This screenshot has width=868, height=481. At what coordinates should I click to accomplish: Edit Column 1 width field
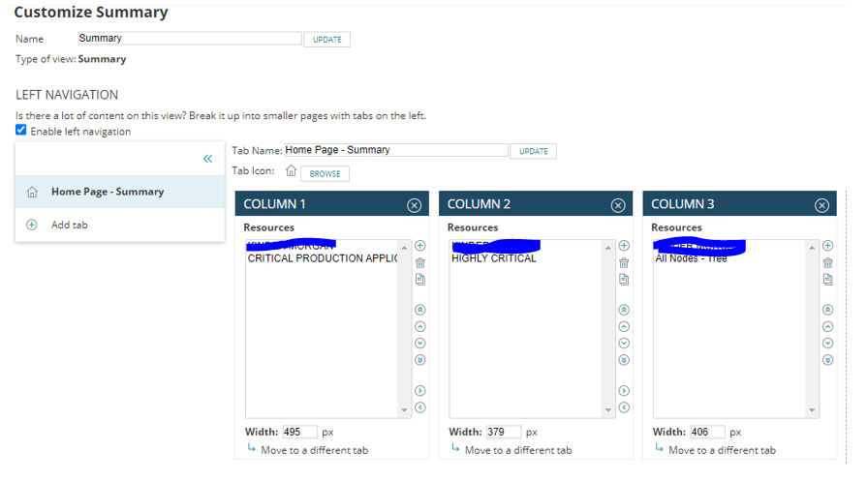pyautogui.click(x=300, y=432)
